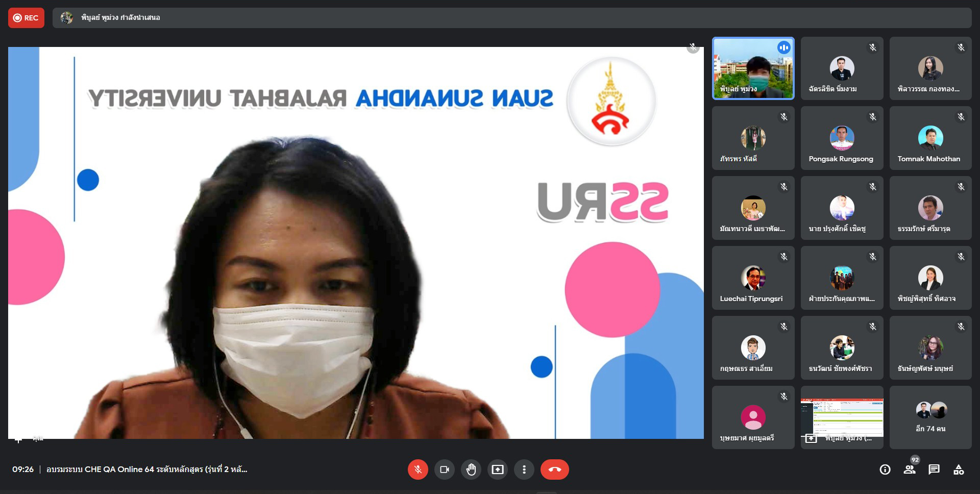This screenshot has width=980, height=494.
Task: Show the participants list panel
Action: point(910,470)
